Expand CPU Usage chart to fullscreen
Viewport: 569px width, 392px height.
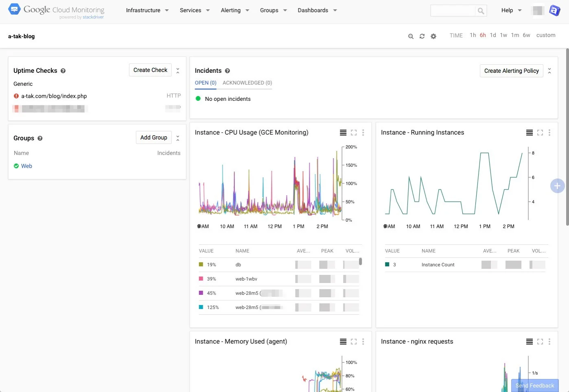click(x=354, y=133)
